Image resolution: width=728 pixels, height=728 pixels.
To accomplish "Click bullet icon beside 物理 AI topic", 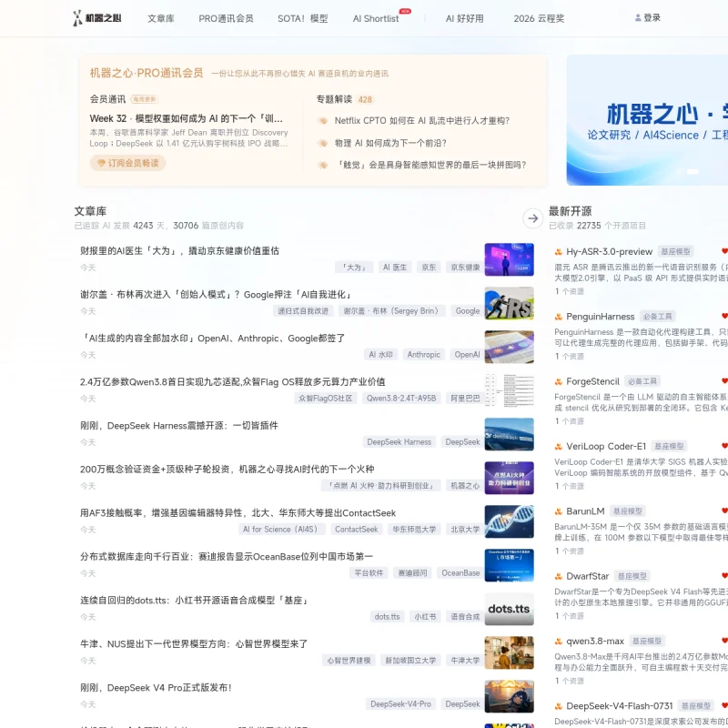I will 322,143.
